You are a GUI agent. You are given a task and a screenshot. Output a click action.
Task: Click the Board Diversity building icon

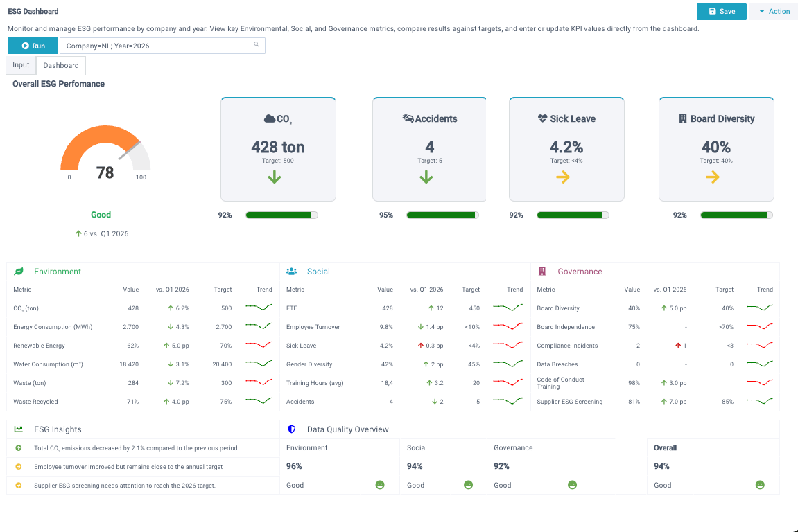(683, 118)
